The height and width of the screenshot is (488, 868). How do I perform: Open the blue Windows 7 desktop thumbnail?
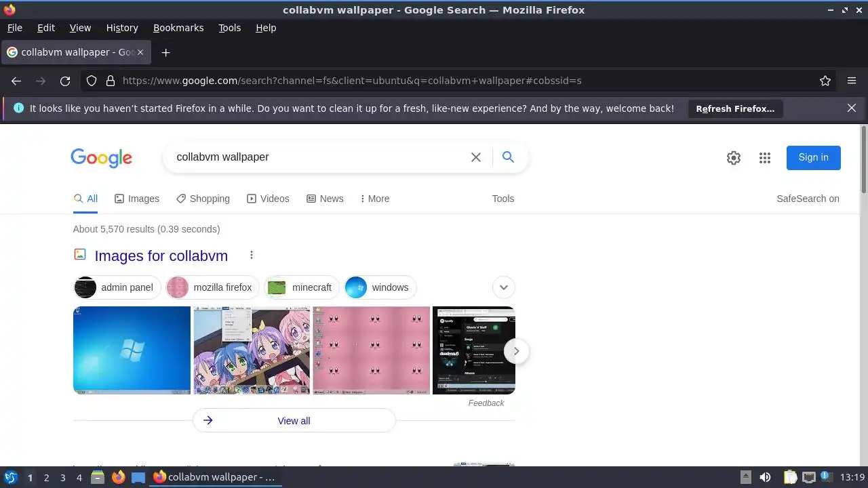point(132,350)
